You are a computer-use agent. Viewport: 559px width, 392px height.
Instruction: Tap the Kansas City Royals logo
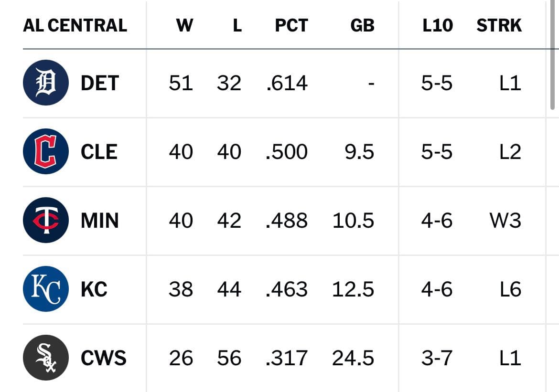pyautogui.click(x=46, y=289)
